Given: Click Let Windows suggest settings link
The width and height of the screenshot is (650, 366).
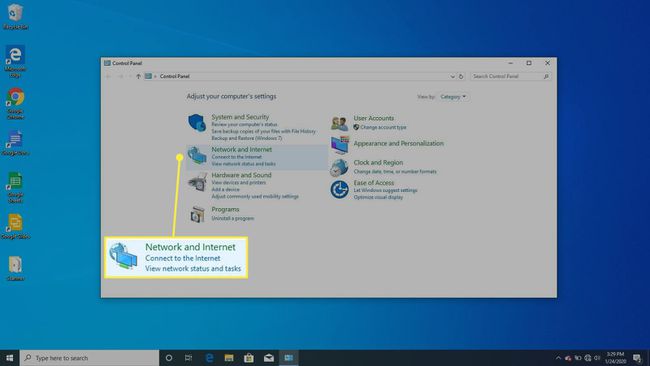Looking at the screenshot, I should coord(385,190).
